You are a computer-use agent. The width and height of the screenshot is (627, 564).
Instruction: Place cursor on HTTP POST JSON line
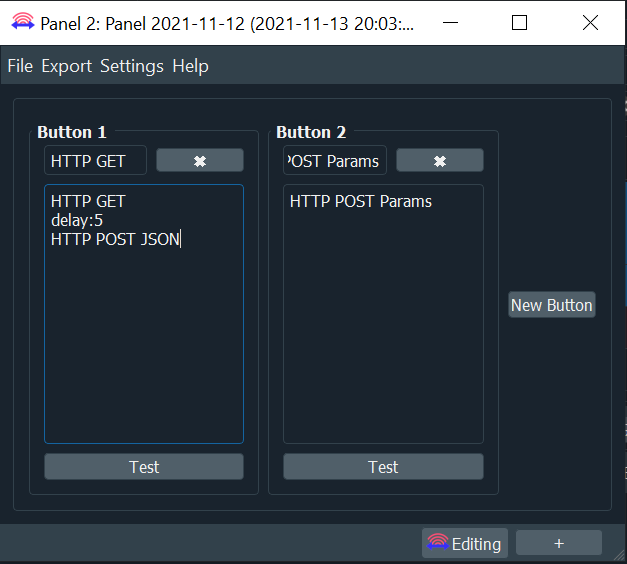coord(115,239)
